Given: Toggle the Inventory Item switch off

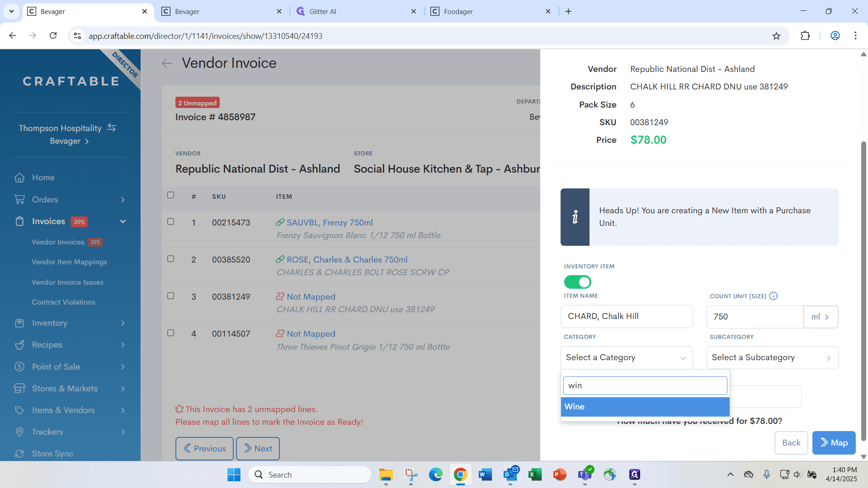Looking at the screenshot, I should 577,282.
